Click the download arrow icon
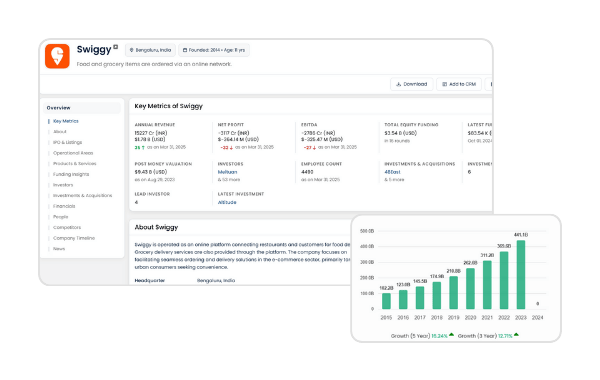This screenshot has width=600, height=380. (398, 84)
